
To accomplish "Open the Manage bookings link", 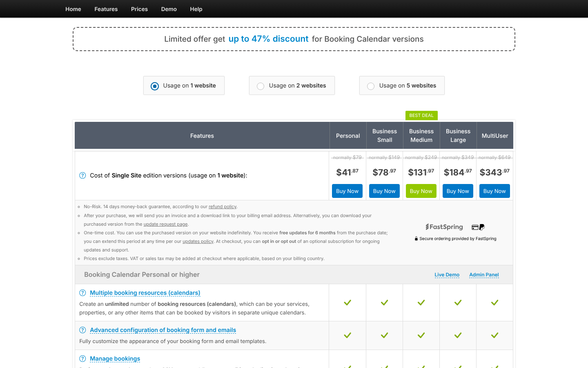I will tap(115, 359).
